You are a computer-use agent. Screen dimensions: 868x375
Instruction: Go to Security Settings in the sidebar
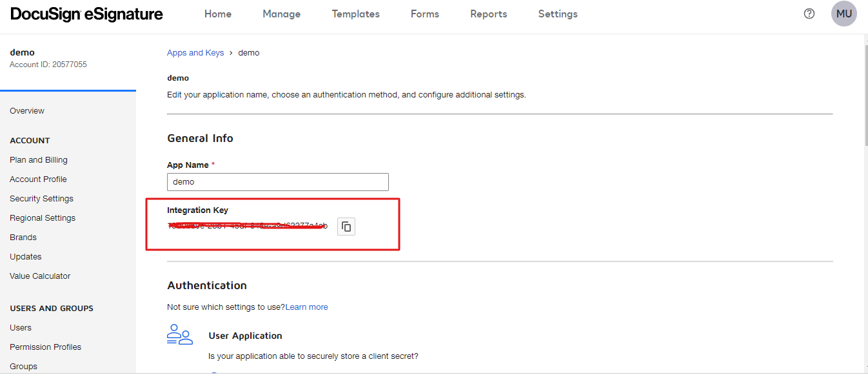click(x=41, y=199)
